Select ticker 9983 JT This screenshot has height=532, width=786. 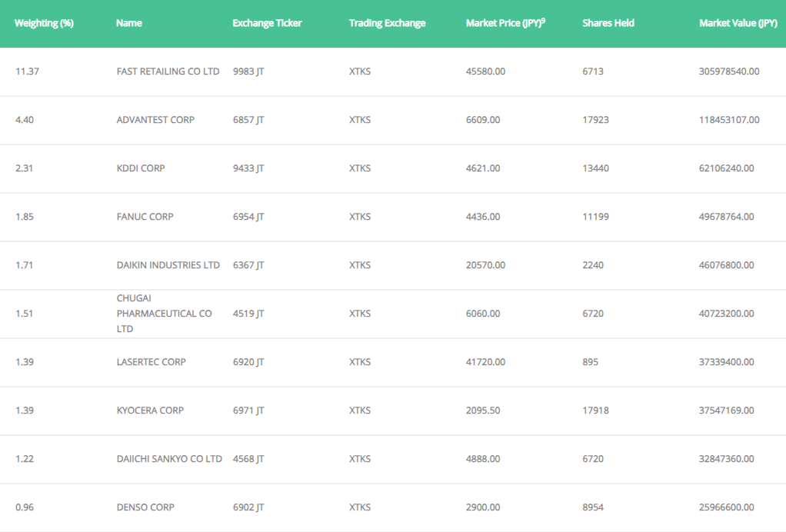point(248,71)
